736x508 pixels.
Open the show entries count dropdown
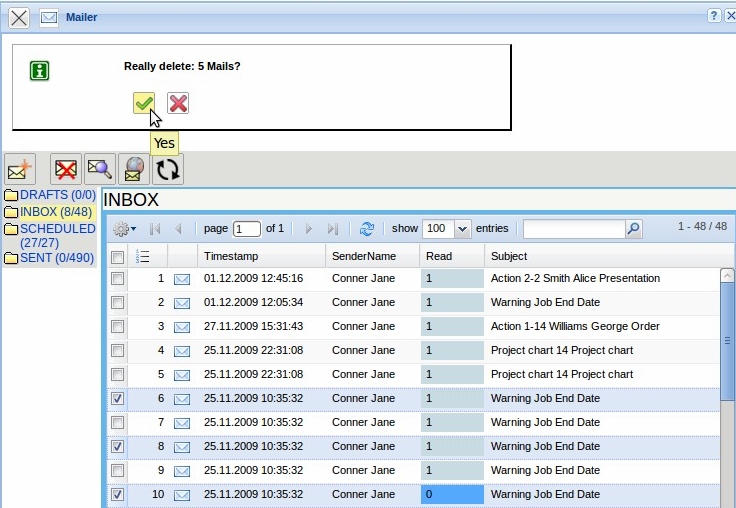tap(462, 229)
